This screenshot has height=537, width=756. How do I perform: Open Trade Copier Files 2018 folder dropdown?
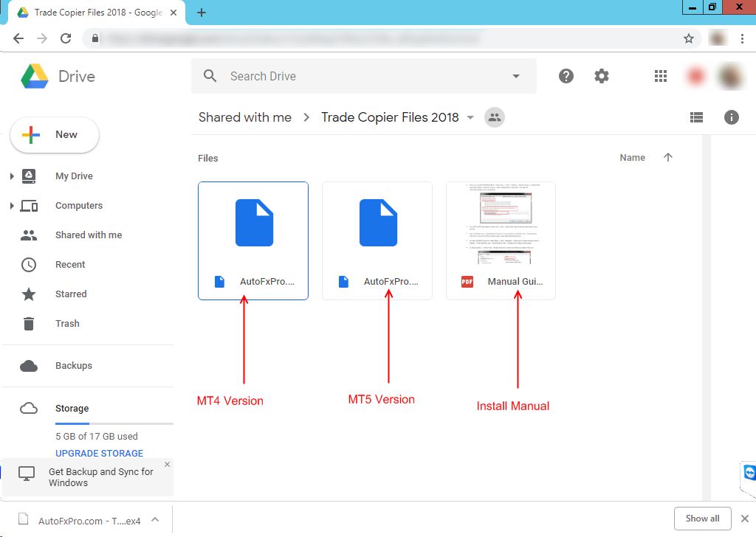(x=470, y=118)
